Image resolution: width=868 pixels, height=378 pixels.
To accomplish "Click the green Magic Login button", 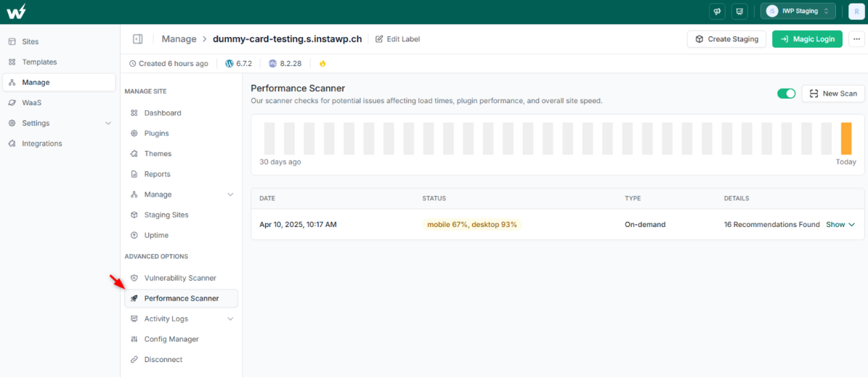I will (x=807, y=39).
